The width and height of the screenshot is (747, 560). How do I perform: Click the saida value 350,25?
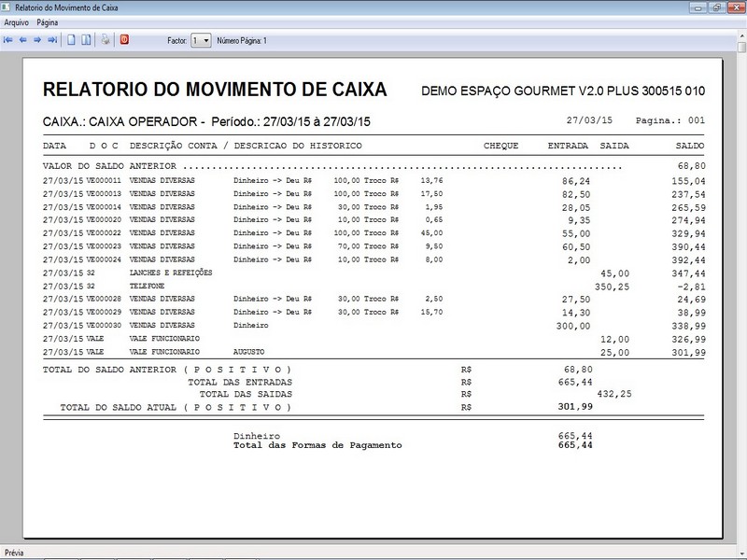pos(613,287)
